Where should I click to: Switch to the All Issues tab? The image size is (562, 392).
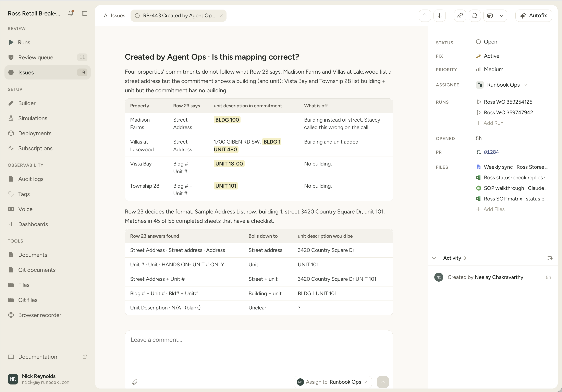coord(114,16)
